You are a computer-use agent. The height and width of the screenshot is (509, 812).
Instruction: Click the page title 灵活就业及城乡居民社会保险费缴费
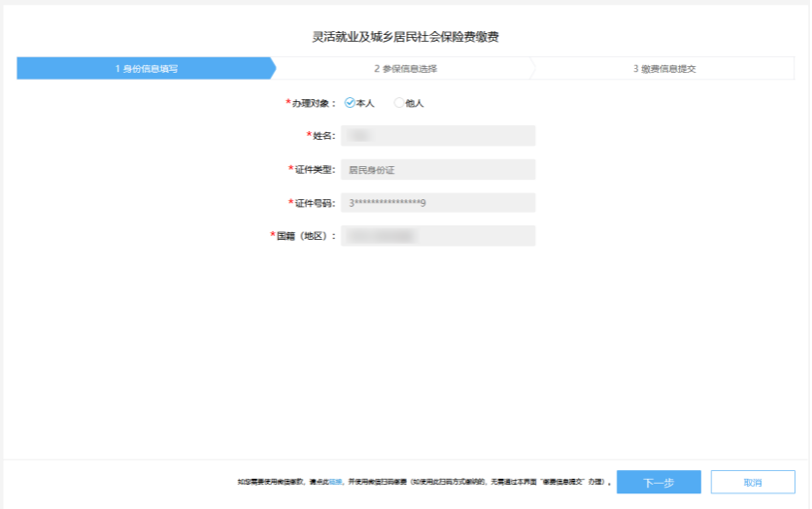point(405,37)
